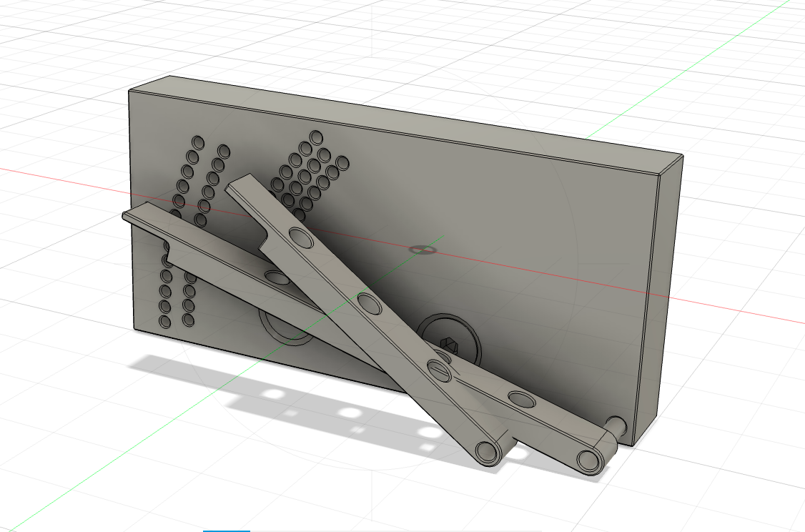This screenshot has height=532, width=805.
Task: Select the end eyelet of the shorter front arm
Action: coord(488,452)
